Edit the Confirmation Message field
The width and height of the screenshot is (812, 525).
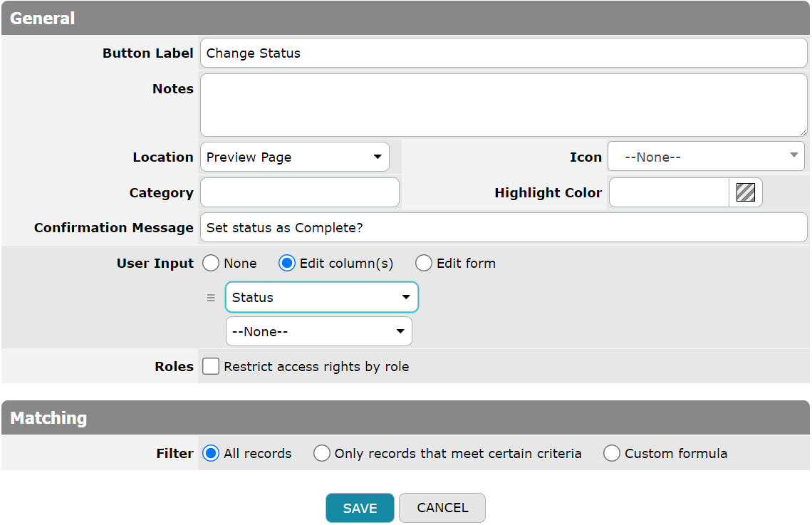[503, 228]
